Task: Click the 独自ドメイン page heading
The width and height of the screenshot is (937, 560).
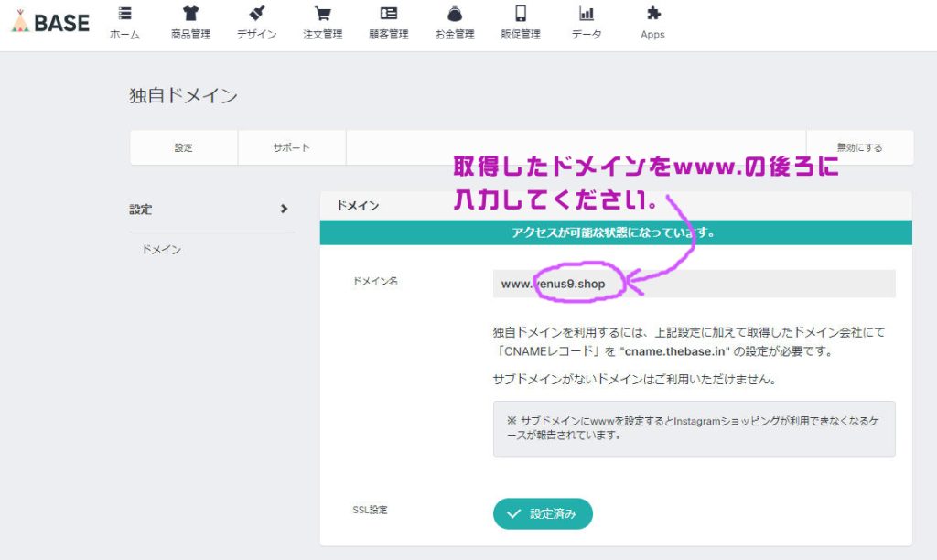Action: coord(184,95)
